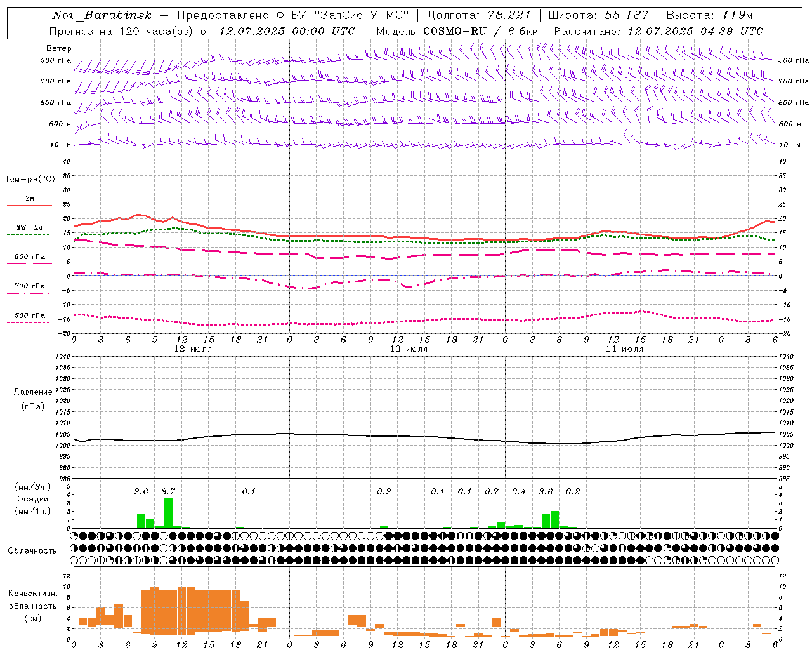812x650 pixels.
Task: Click the 12 июля date label
Action: 193,349
